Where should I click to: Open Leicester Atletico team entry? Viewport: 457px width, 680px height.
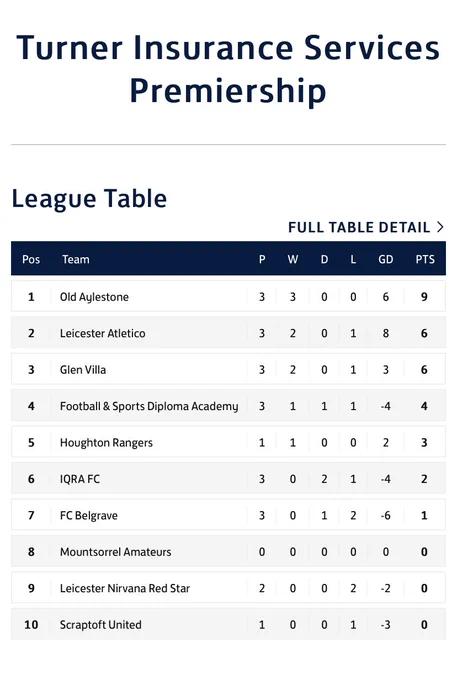pos(102,333)
